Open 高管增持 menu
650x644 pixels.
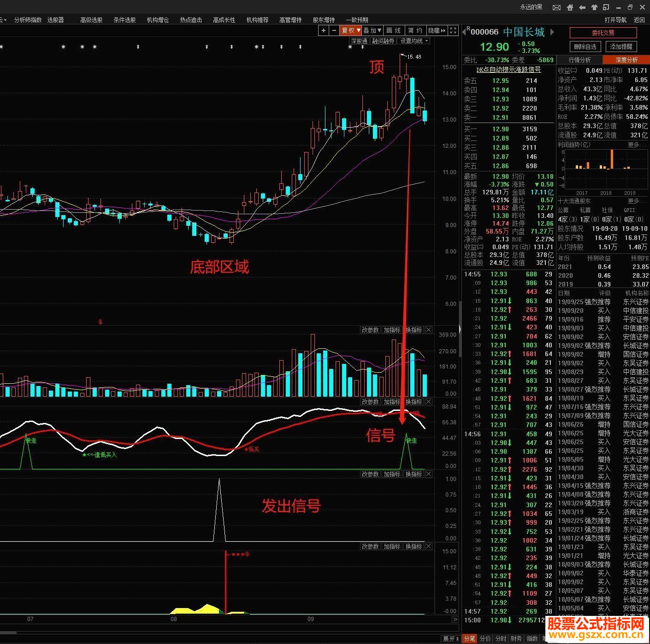point(290,20)
